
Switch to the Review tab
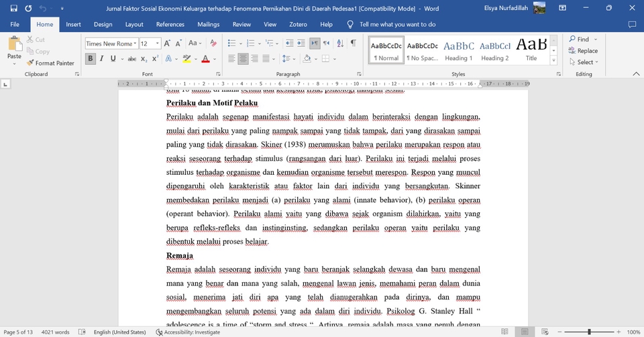241,25
